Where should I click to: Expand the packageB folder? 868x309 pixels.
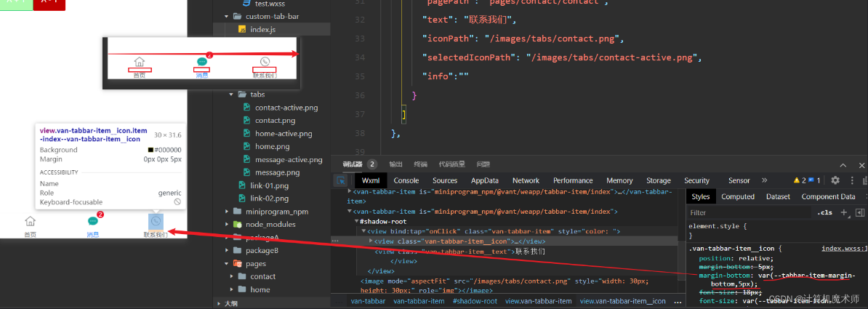point(226,250)
